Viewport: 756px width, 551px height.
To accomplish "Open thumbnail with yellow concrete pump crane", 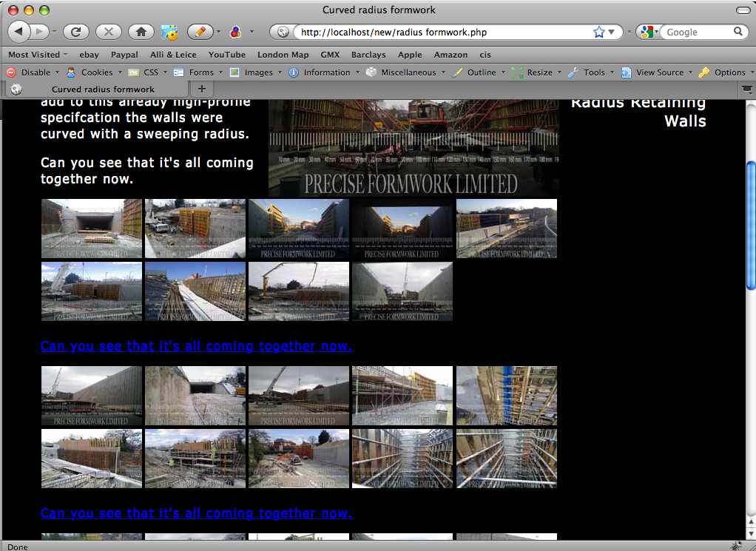I will pyautogui.click(x=299, y=291).
